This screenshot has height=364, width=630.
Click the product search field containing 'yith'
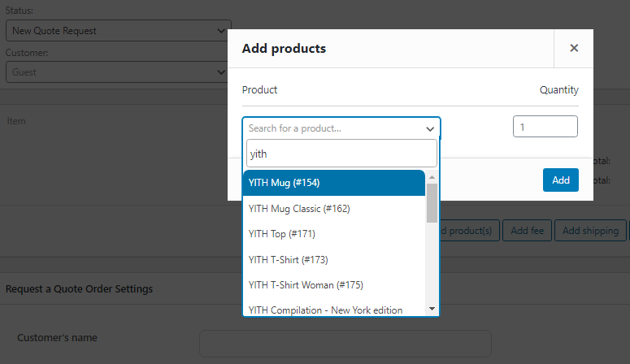click(341, 154)
